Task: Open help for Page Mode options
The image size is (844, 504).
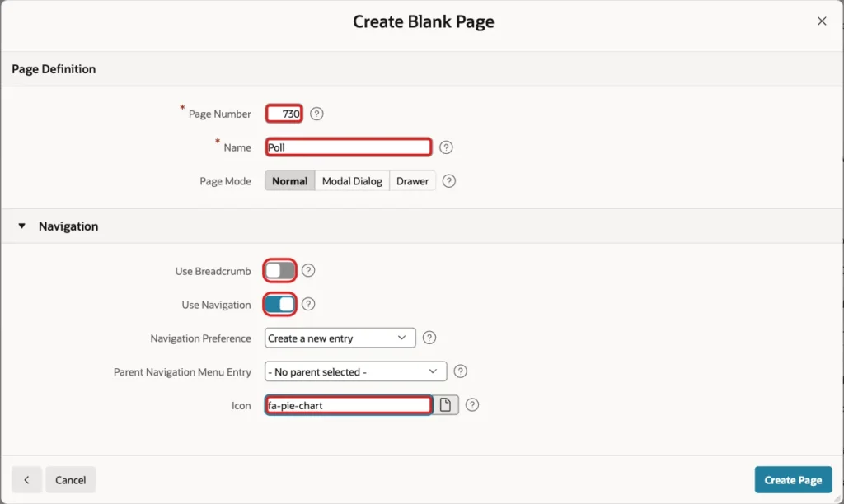Action: click(x=449, y=181)
